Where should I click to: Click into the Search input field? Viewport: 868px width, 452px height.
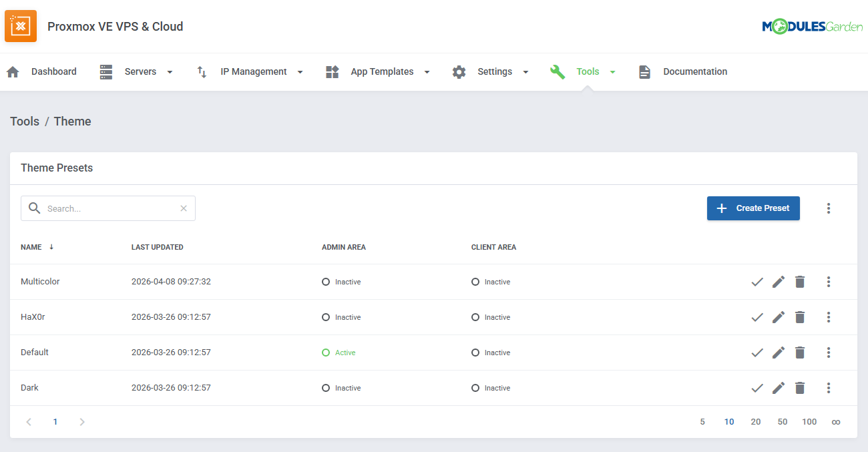tap(110, 208)
